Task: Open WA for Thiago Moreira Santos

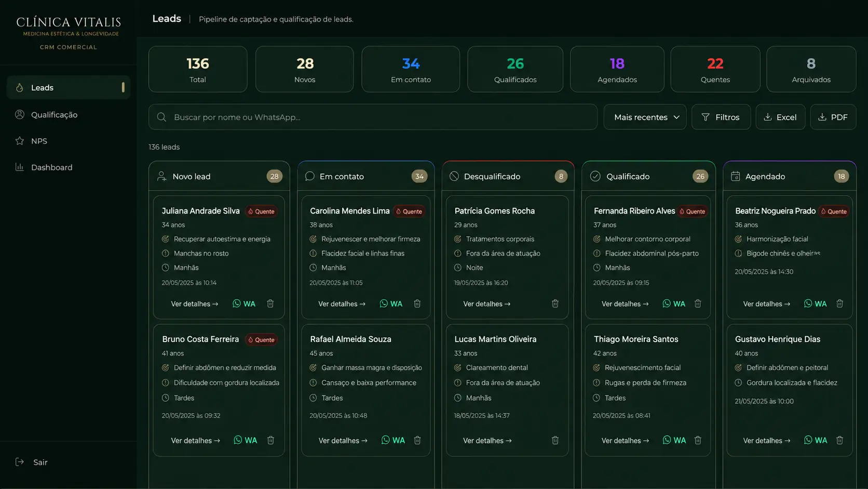Action: (674, 440)
